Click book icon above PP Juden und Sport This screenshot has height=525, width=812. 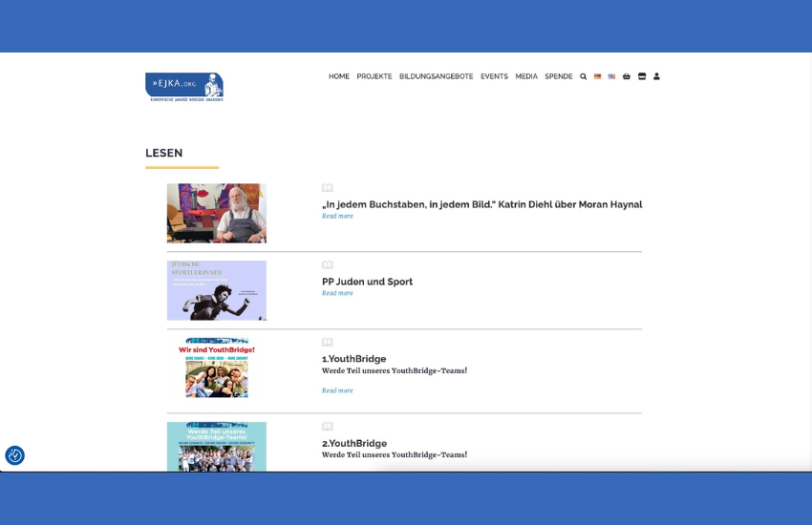(328, 264)
